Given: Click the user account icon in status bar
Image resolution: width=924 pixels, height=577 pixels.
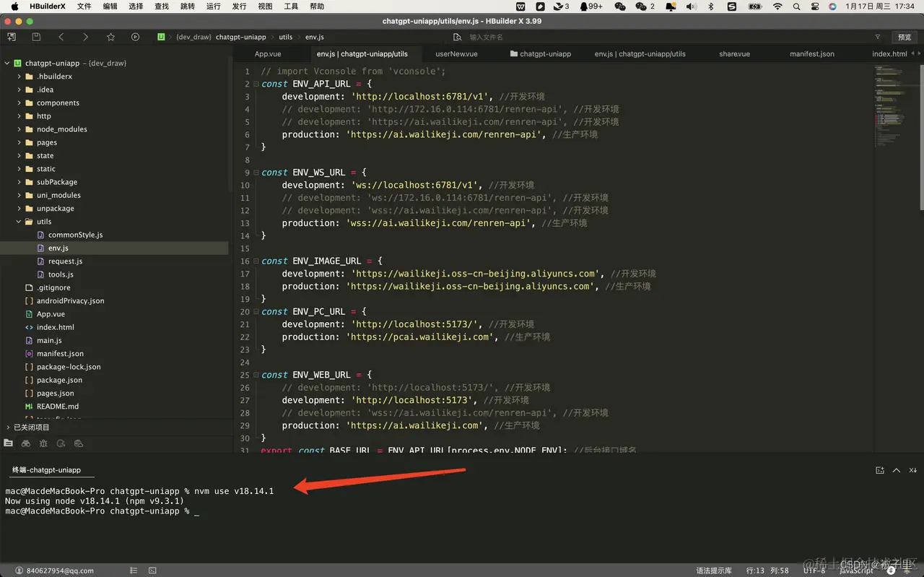Looking at the screenshot, I should [19, 571].
